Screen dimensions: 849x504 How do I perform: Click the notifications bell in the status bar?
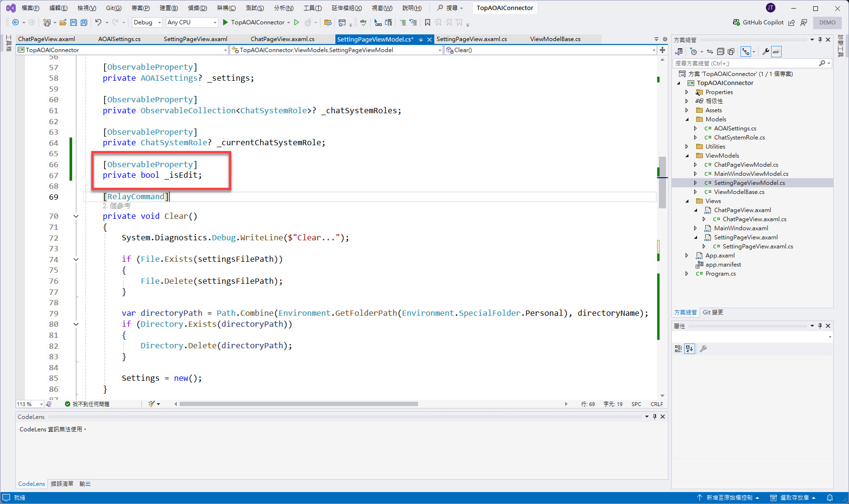coord(830,498)
